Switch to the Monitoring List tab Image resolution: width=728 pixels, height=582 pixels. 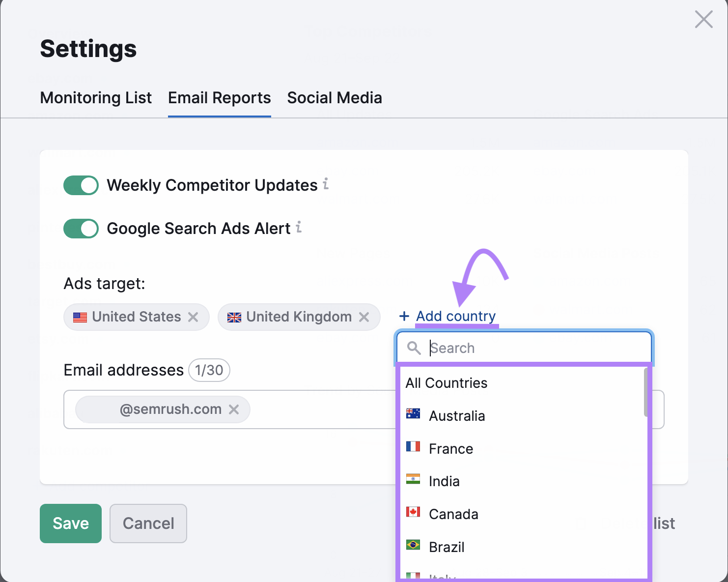[x=96, y=98]
